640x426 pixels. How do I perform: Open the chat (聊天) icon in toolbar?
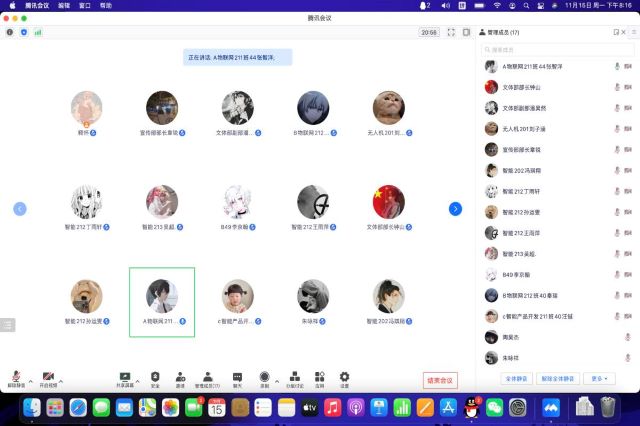tap(238, 378)
